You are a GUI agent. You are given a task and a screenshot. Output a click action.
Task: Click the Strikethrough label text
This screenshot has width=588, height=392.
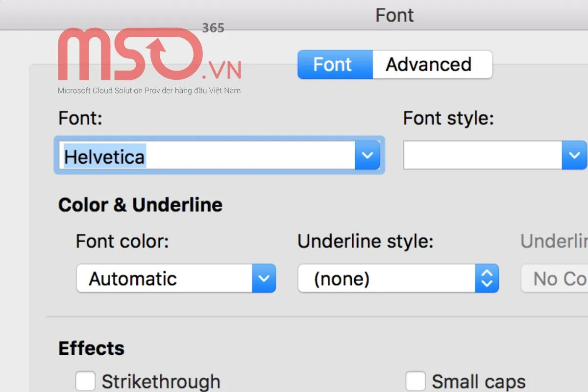coord(161,382)
